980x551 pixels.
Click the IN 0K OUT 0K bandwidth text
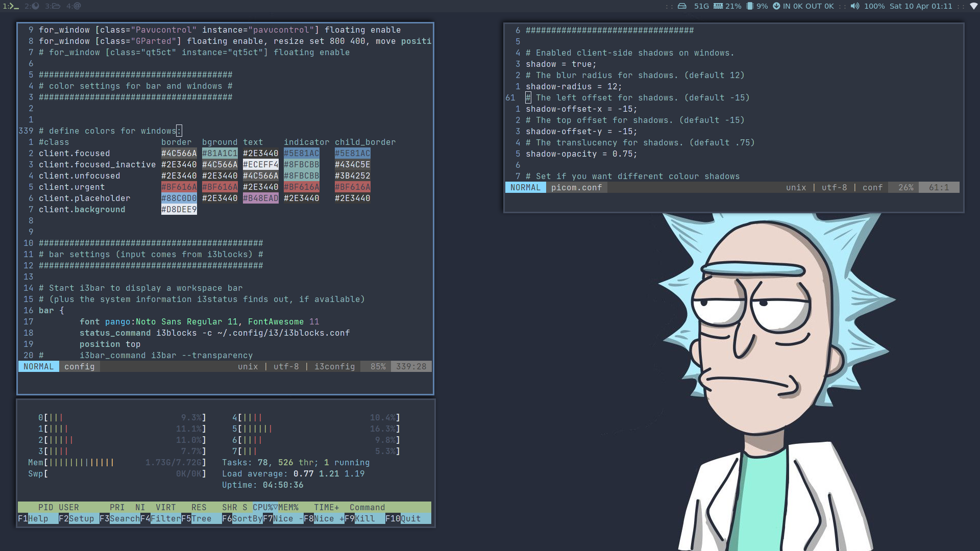808,6
